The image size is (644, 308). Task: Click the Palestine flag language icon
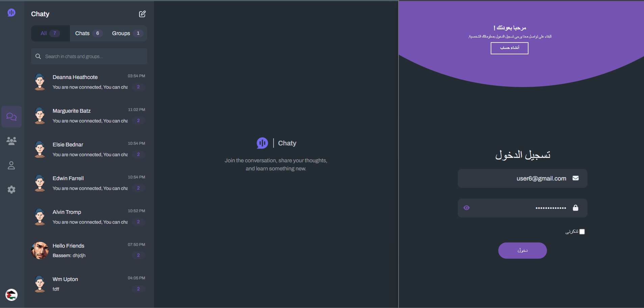[x=11, y=295]
